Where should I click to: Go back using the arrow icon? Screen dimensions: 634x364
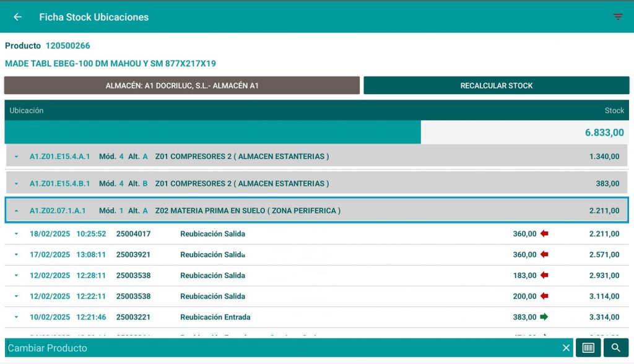(x=17, y=17)
